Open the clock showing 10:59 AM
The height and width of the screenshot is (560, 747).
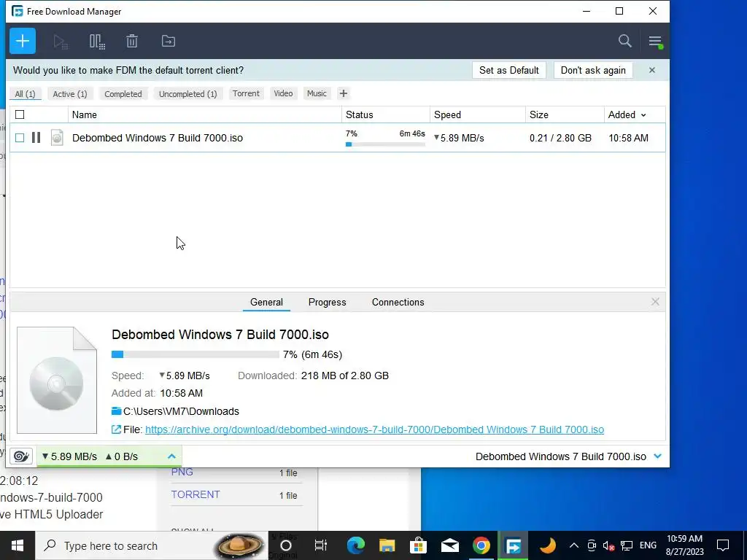[684, 545]
